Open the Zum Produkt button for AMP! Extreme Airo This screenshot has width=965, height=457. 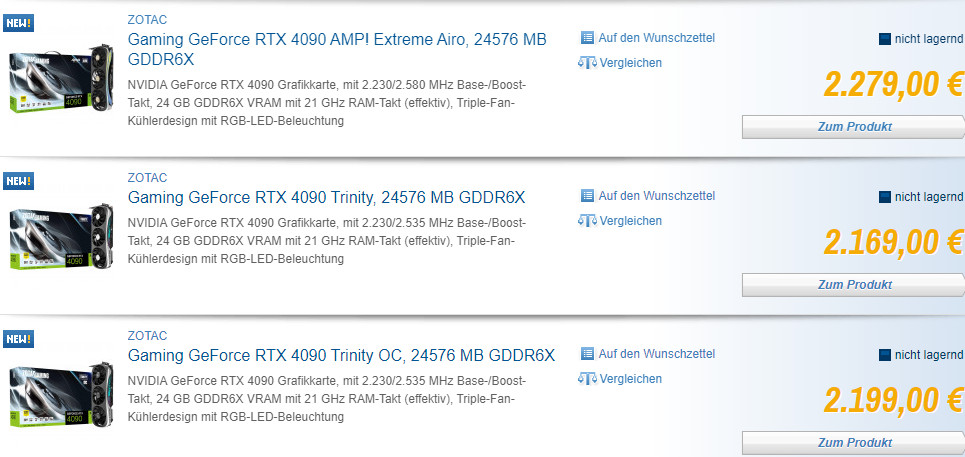pyautogui.click(x=854, y=127)
